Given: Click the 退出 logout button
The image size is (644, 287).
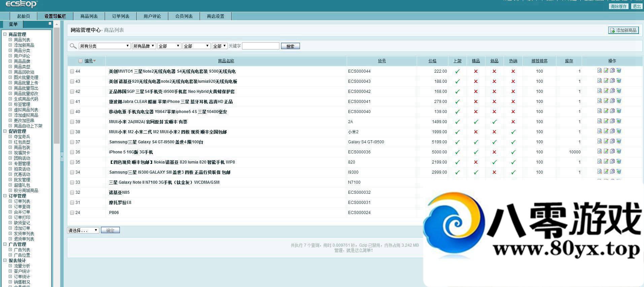Looking at the screenshot, I should (637, 6).
